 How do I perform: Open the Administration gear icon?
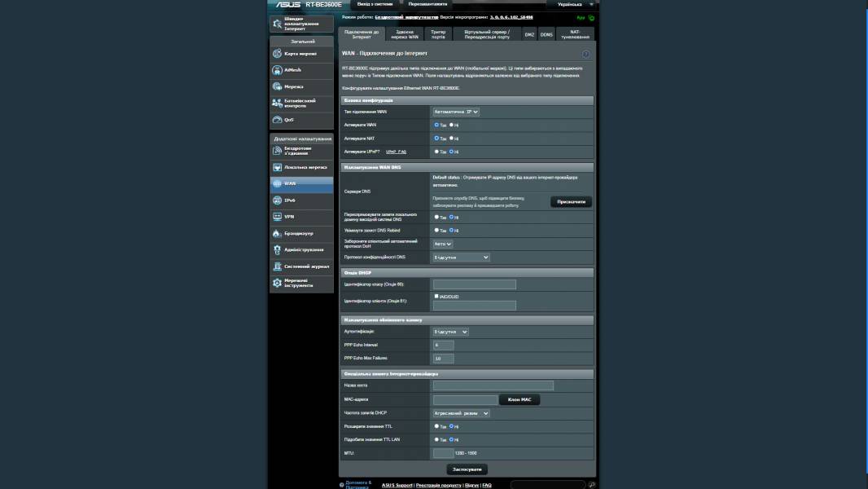[278, 249]
